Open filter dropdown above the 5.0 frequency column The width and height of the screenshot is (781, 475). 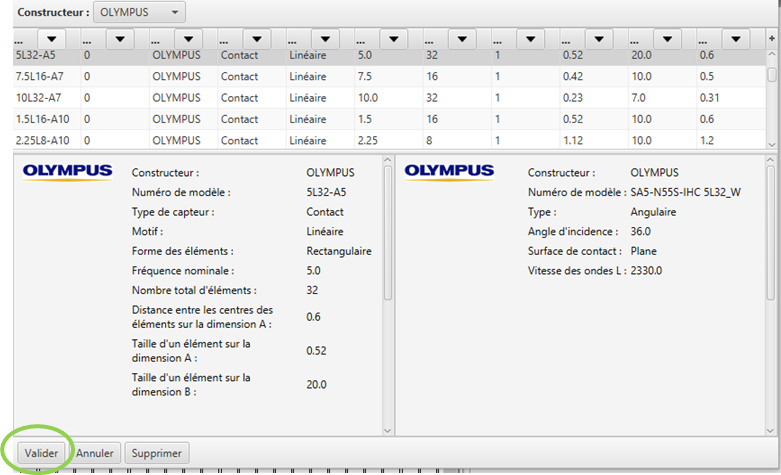(x=393, y=39)
